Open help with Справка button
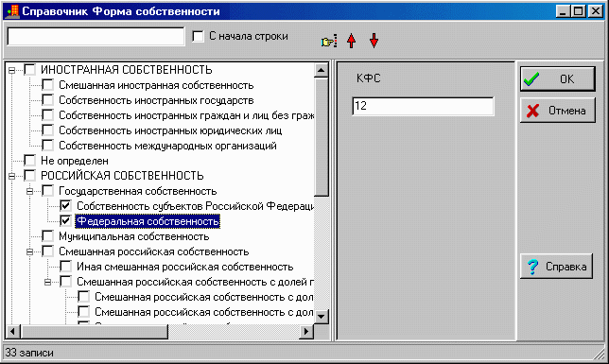 pyautogui.click(x=557, y=266)
